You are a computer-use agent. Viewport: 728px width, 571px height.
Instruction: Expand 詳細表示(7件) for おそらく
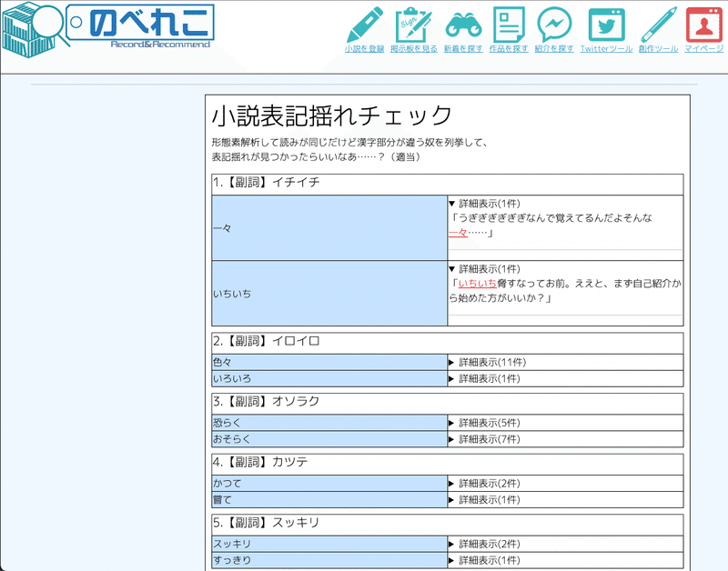[x=484, y=439]
